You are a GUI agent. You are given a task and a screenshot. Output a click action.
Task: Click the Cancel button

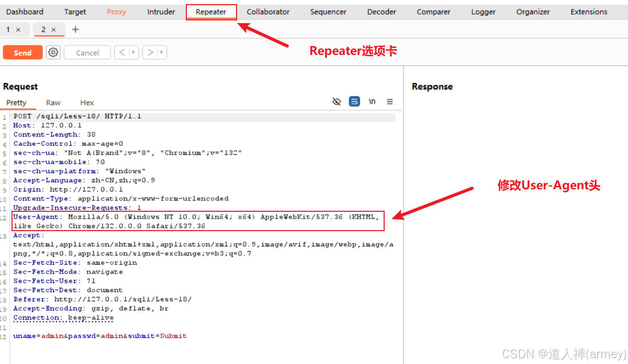87,52
